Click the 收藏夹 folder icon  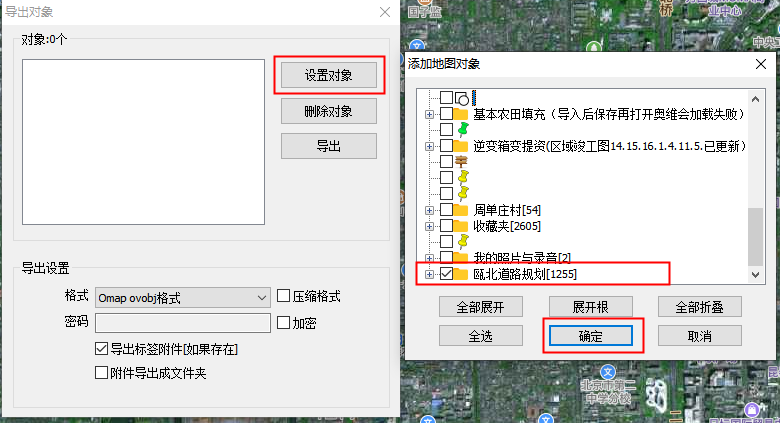tap(462, 226)
